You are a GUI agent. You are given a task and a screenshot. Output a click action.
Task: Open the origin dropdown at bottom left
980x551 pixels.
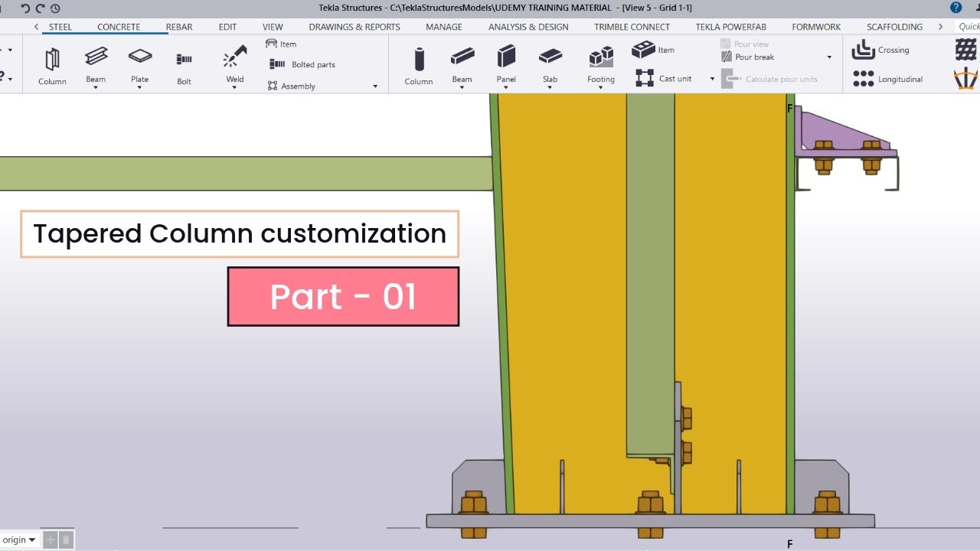click(x=19, y=540)
